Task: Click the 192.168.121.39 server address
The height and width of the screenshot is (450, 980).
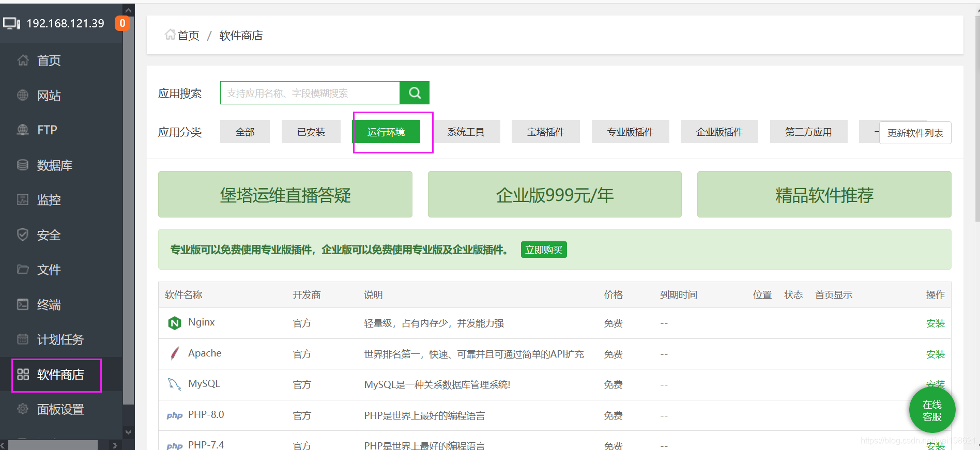Action: (65, 23)
